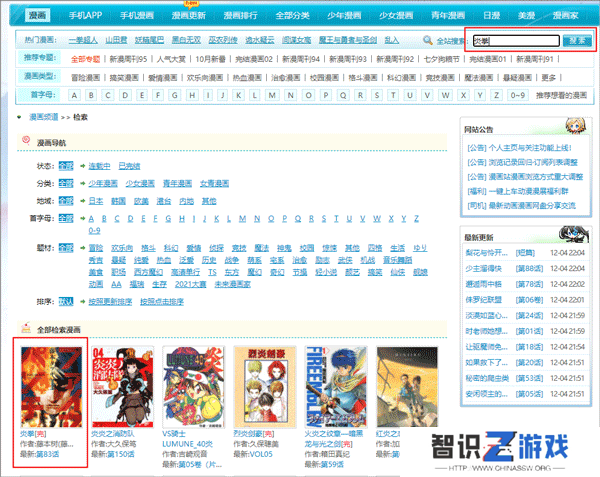Open the 新漫周刊95 recommended topic

(128, 59)
